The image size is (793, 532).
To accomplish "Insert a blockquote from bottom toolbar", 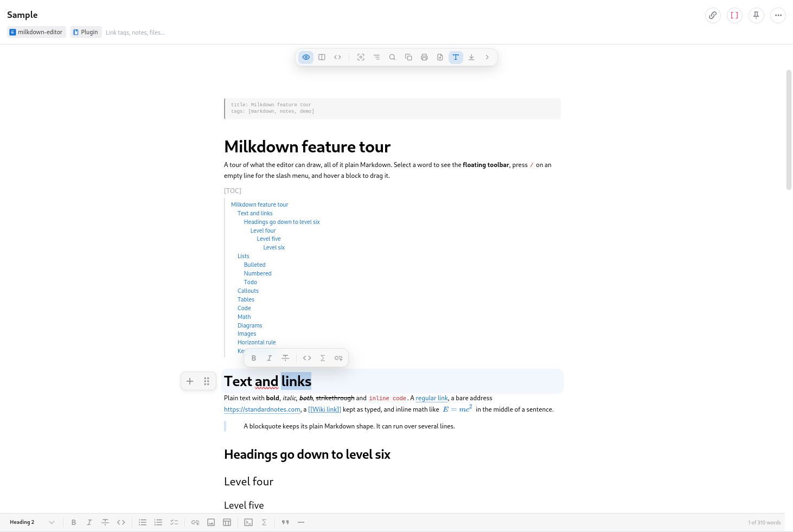I will [285, 522].
